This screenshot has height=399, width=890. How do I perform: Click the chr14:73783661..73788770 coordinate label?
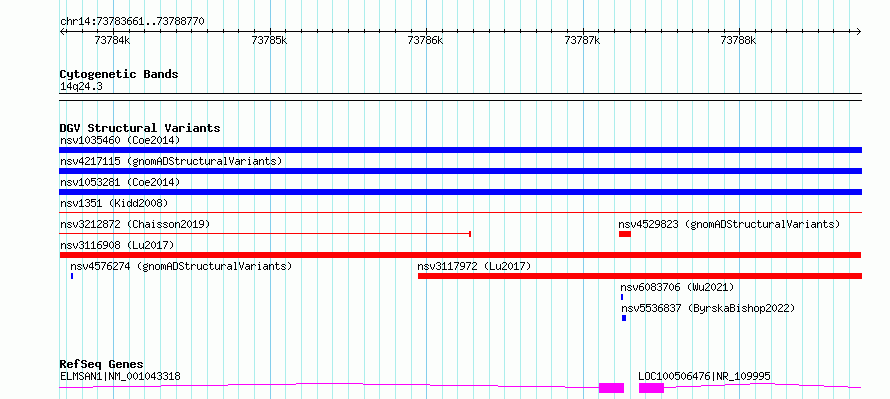[x=132, y=22]
